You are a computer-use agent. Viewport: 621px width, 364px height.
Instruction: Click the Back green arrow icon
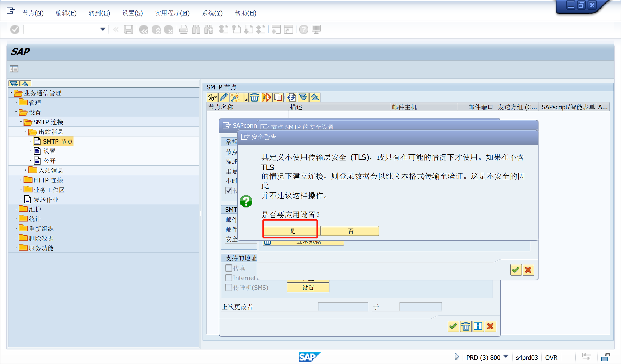click(144, 30)
